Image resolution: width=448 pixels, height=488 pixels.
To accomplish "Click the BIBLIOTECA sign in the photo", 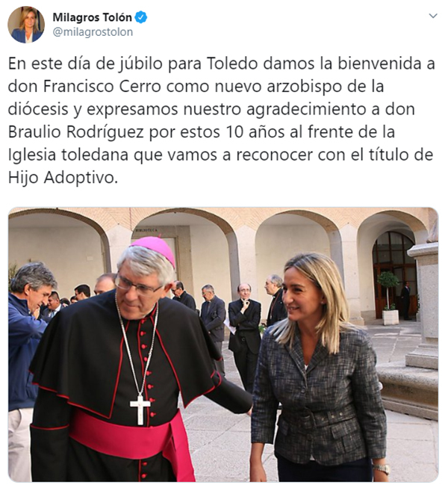I will [146, 230].
